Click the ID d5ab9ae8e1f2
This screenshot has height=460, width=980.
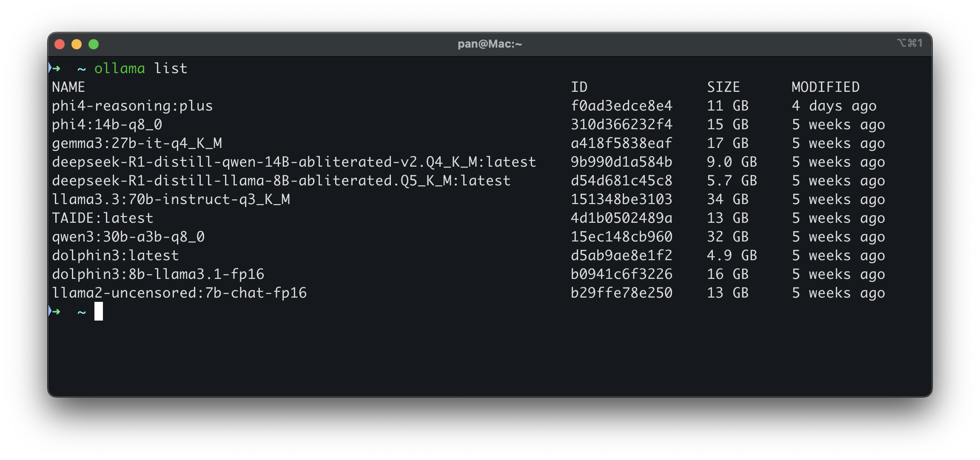621,256
